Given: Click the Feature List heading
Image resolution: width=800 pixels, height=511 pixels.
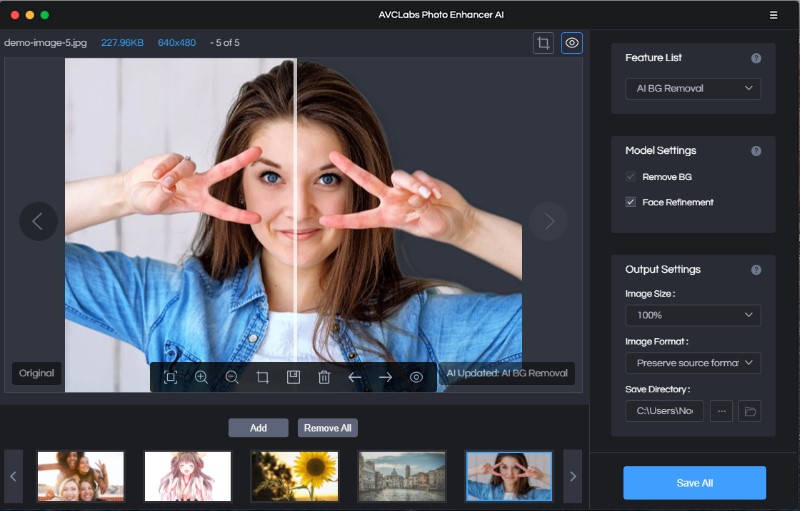Looking at the screenshot, I should coord(654,58).
